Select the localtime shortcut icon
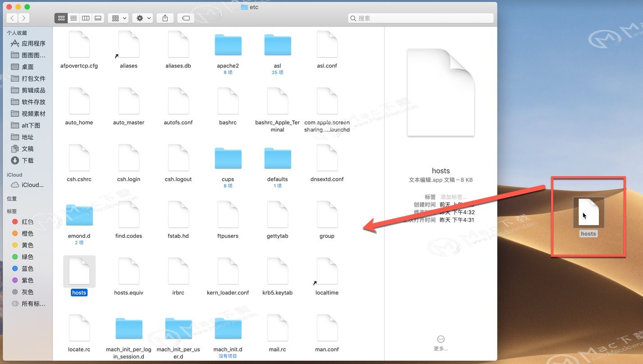Screen dimensions: 643x364 tap(327, 272)
